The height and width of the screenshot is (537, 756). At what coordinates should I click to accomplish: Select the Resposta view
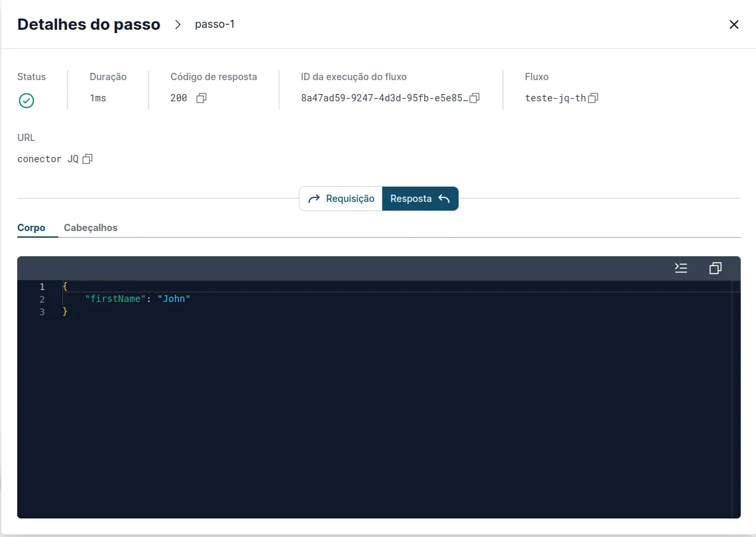tap(420, 199)
